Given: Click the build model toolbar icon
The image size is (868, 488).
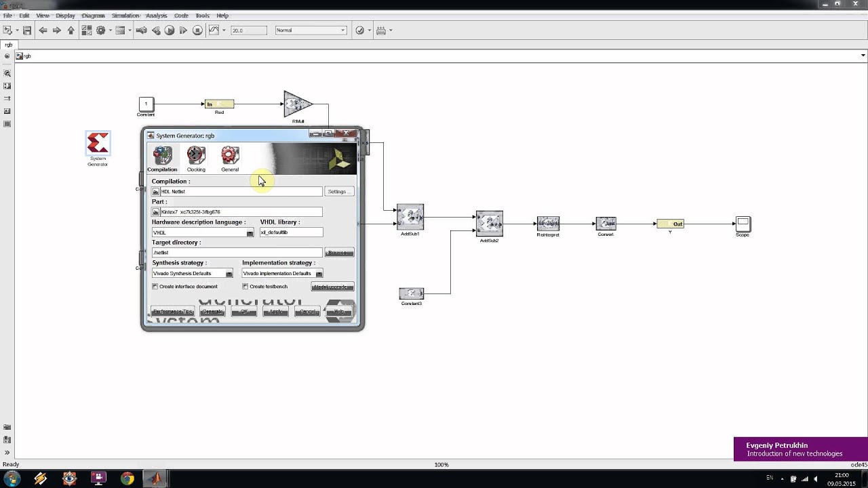Looking at the screenshot, I should [x=381, y=30].
